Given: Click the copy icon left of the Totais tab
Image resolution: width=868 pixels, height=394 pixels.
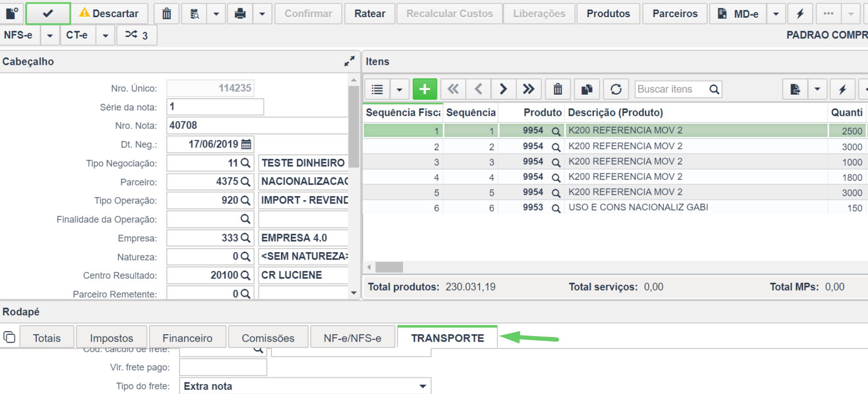Looking at the screenshot, I should click(9, 337).
